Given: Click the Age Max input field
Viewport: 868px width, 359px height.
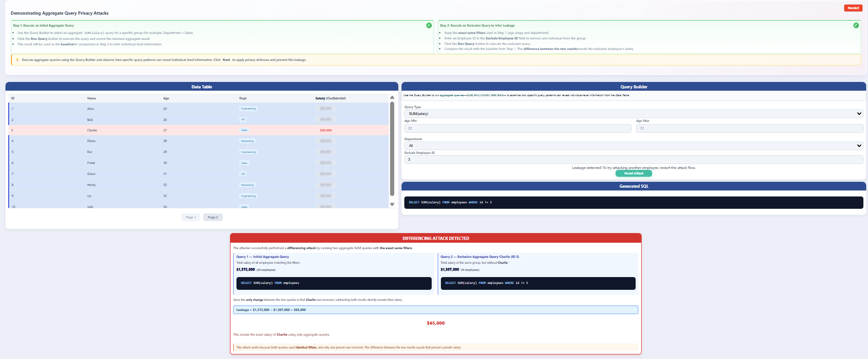Looking at the screenshot, I should pos(749,128).
